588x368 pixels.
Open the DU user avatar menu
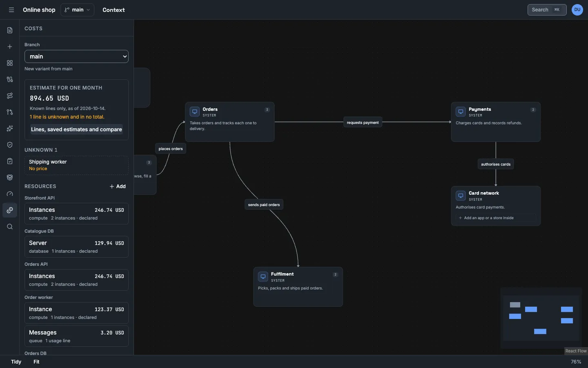tap(577, 10)
